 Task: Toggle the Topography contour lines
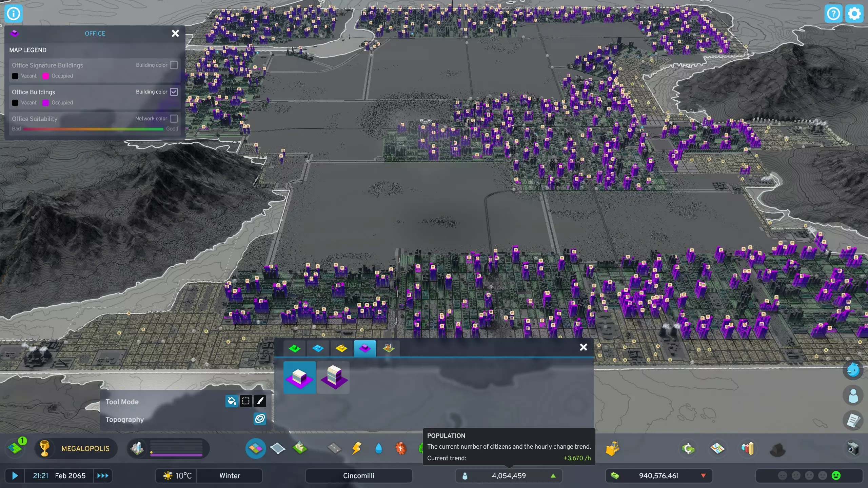260,419
